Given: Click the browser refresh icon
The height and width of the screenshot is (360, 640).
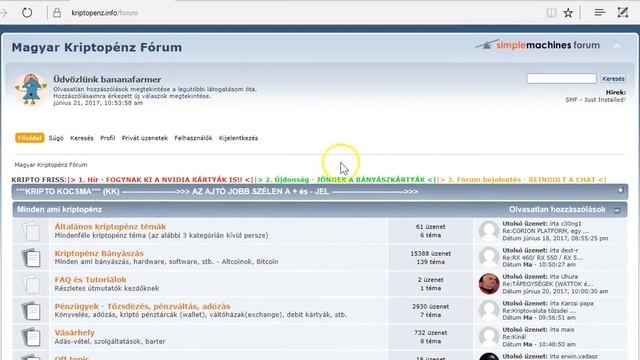Looking at the screenshot, I should pyautogui.click(x=27, y=13).
